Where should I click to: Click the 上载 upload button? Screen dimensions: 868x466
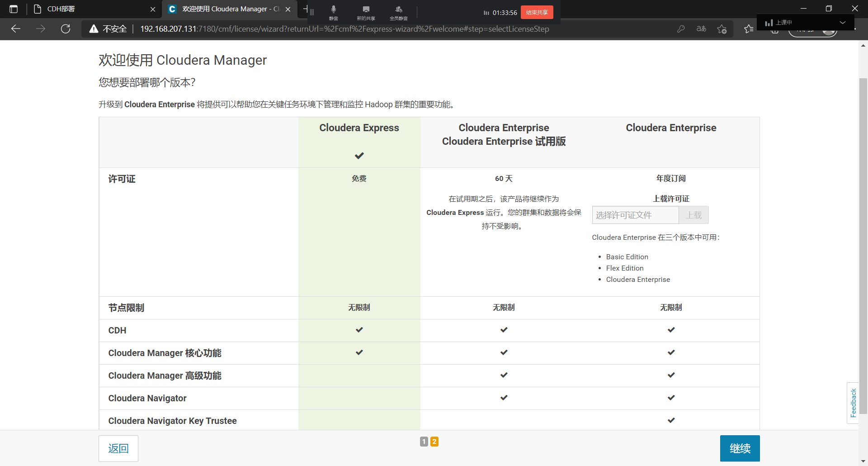(x=693, y=215)
